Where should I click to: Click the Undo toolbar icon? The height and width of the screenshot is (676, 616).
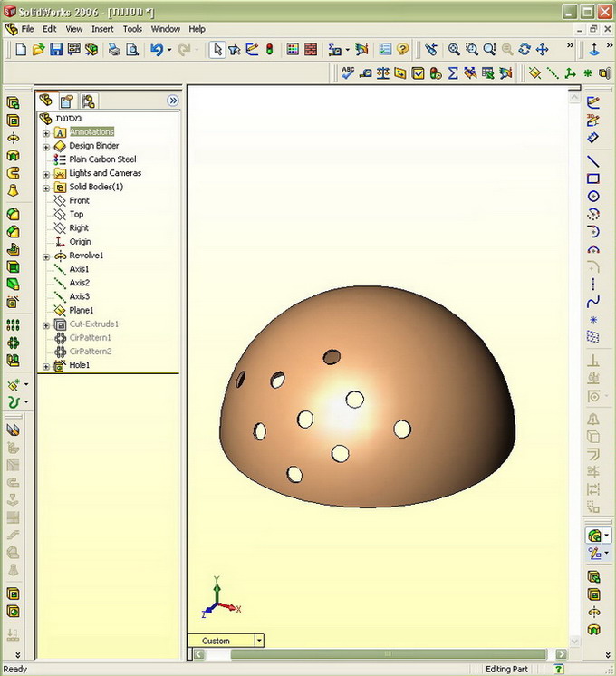(157, 50)
